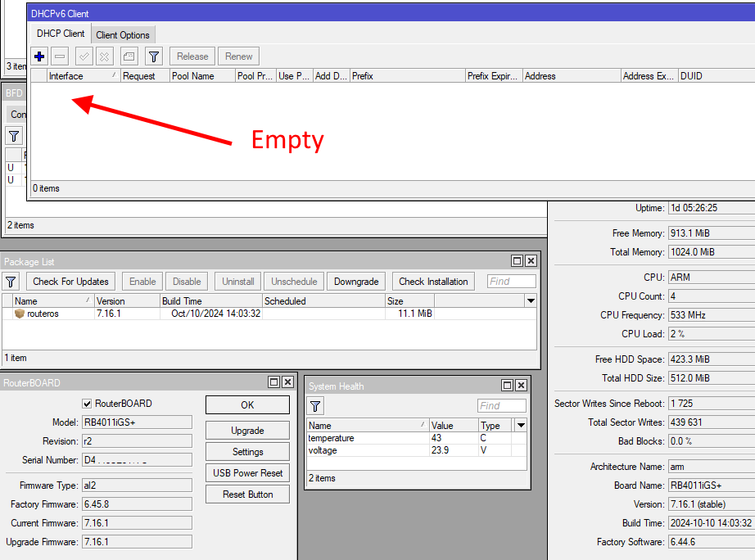Sort DHCPv6 clients by Request column

[145, 76]
